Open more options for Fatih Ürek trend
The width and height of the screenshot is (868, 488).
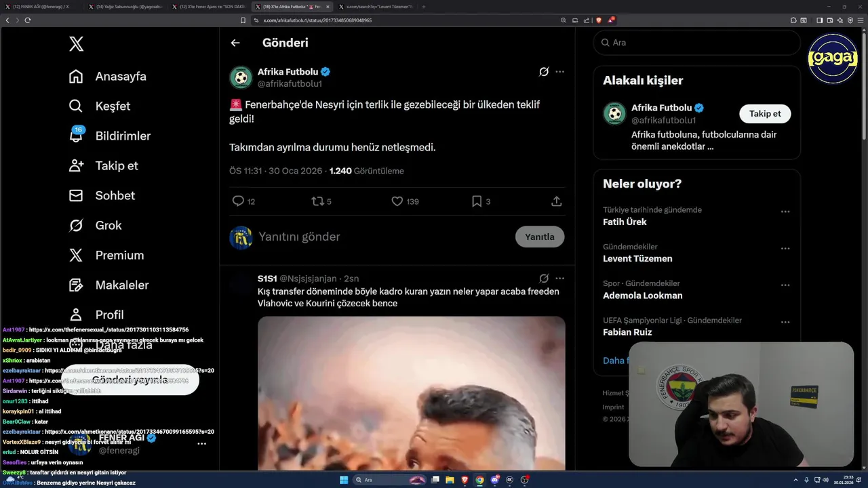point(785,211)
